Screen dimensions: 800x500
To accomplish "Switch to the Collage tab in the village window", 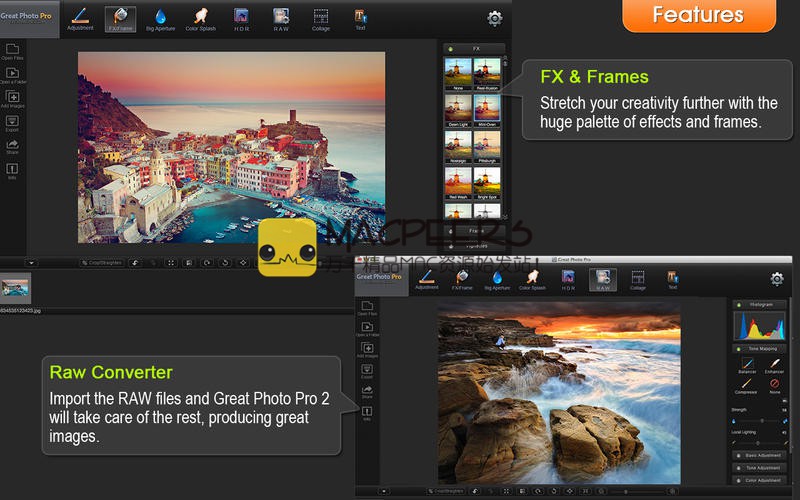I will pyautogui.click(x=320, y=18).
